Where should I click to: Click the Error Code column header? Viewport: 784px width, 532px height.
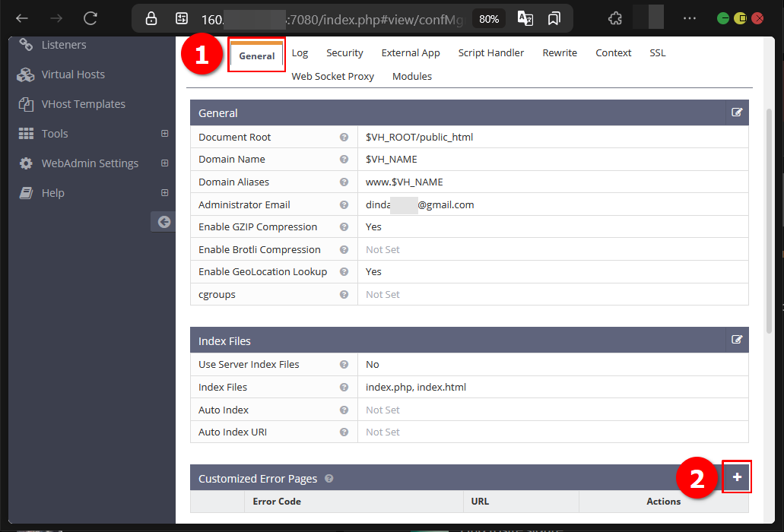[277, 501]
